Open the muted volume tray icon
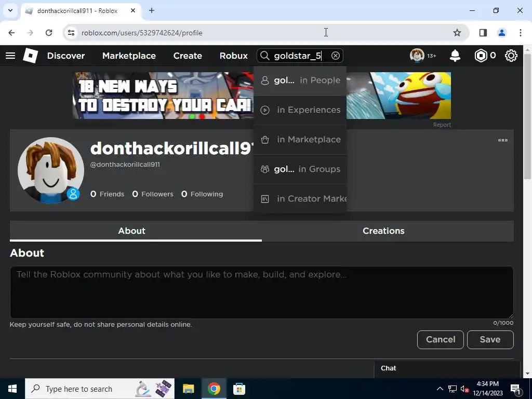This screenshot has width=532, height=399. click(x=464, y=389)
